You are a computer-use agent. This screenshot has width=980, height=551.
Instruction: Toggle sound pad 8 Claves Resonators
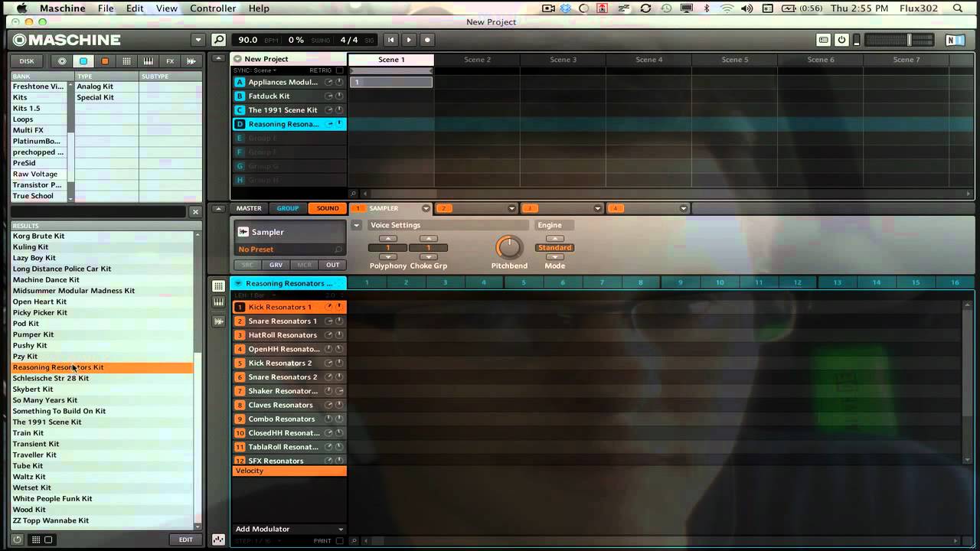[240, 405]
